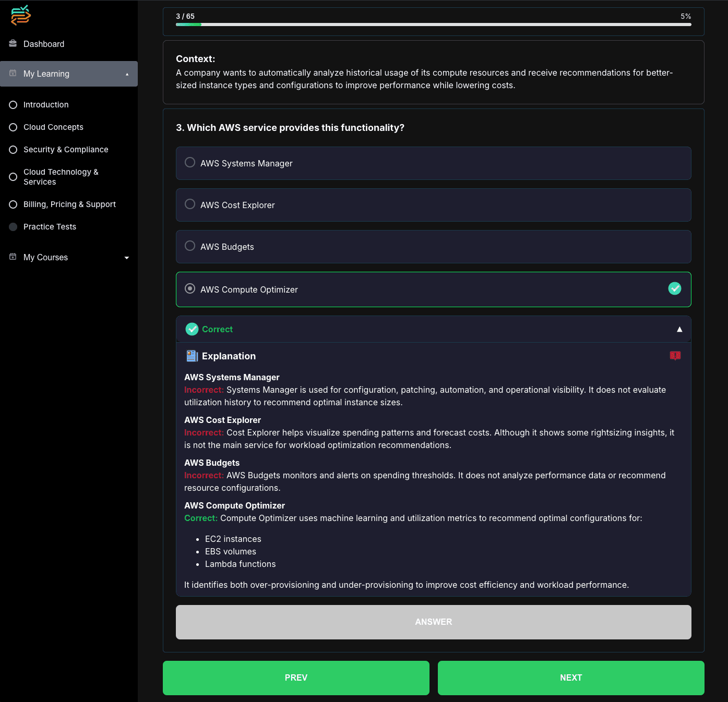Select the AWS Budgets radio button
This screenshot has width=728, height=702.
190,246
